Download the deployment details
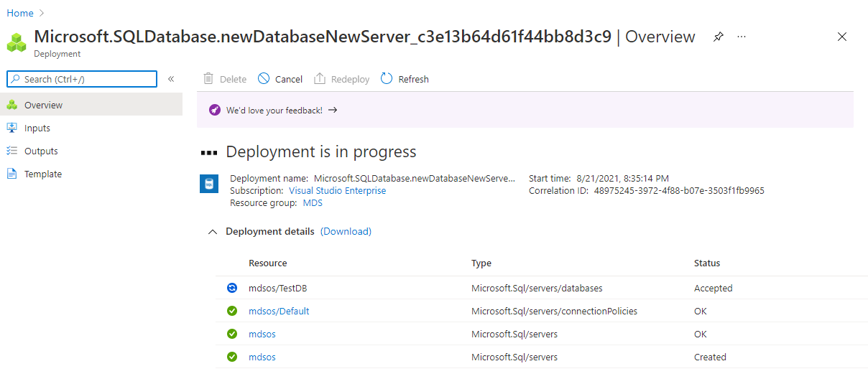The width and height of the screenshot is (868, 379). pyautogui.click(x=346, y=231)
